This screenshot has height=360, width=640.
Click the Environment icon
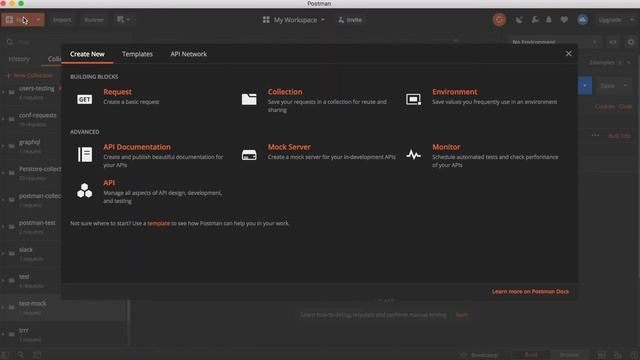413,99
